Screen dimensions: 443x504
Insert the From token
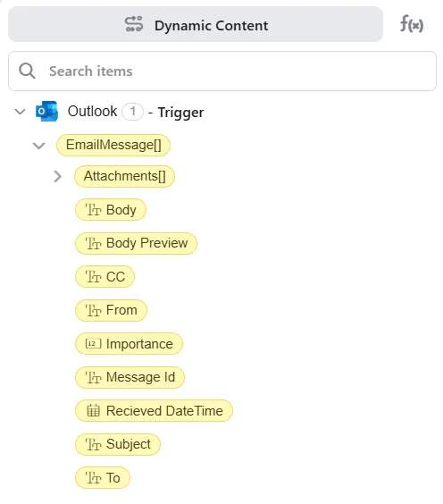[x=111, y=310]
